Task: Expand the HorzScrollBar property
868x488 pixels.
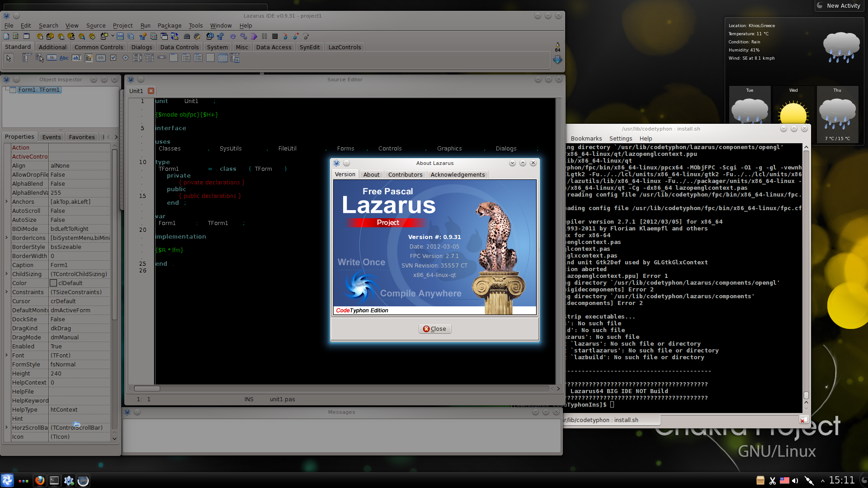Action: [6, 427]
